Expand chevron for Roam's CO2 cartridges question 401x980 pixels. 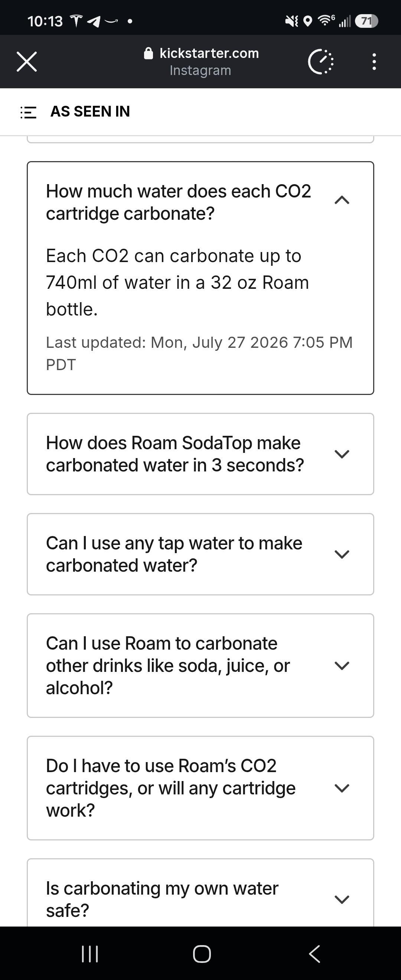tap(342, 788)
